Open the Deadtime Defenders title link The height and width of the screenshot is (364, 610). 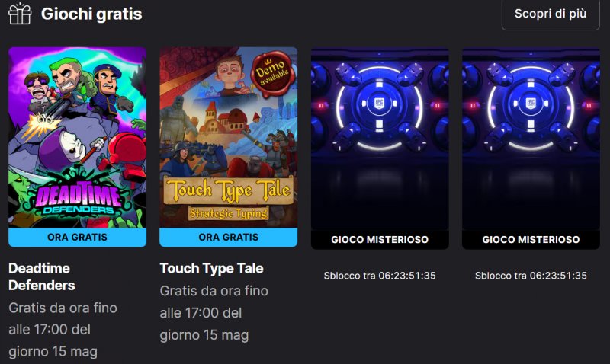(x=42, y=277)
